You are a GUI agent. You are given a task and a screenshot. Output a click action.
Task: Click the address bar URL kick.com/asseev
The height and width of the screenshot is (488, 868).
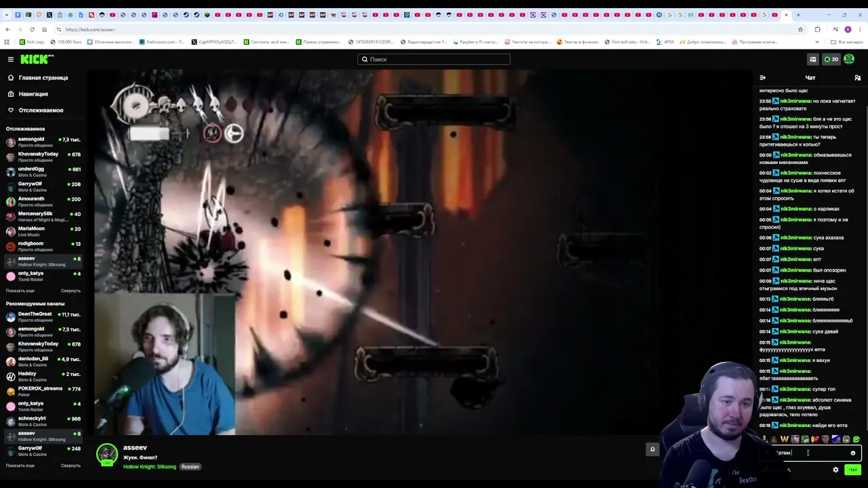pyautogui.click(x=90, y=30)
